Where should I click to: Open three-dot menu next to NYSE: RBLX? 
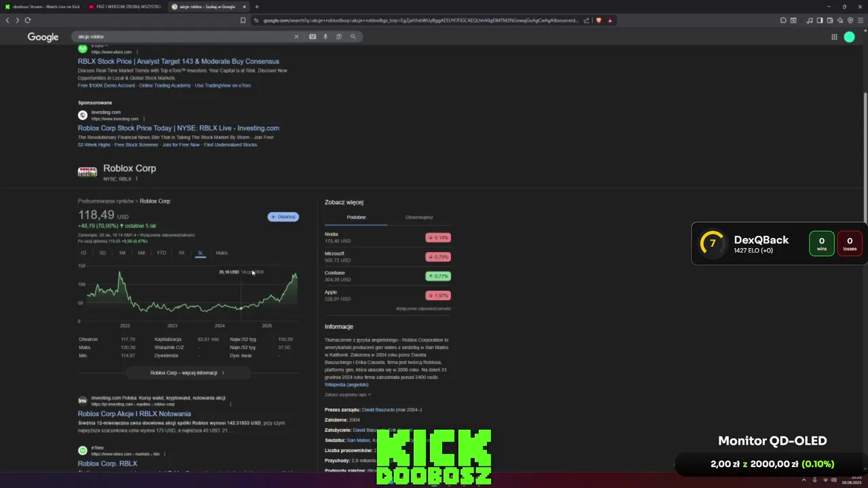(136, 179)
